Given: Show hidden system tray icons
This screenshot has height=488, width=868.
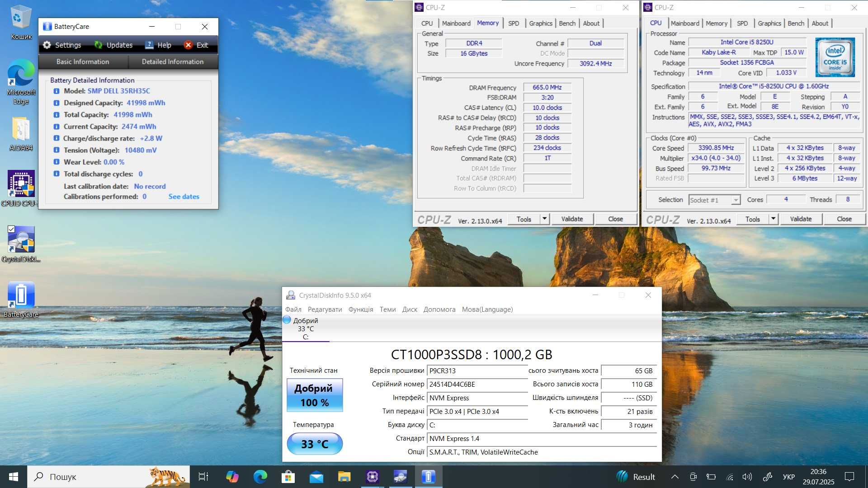Looking at the screenshot, I should (675, 477).
